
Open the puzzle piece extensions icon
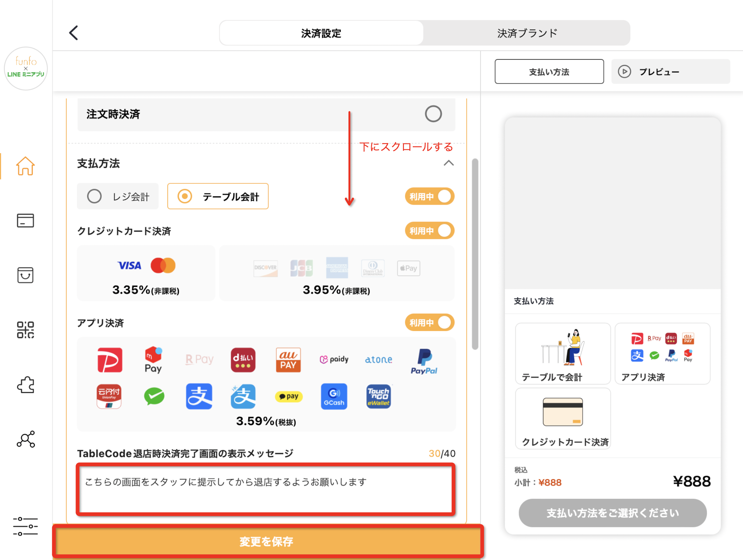[x=26, y=385]
